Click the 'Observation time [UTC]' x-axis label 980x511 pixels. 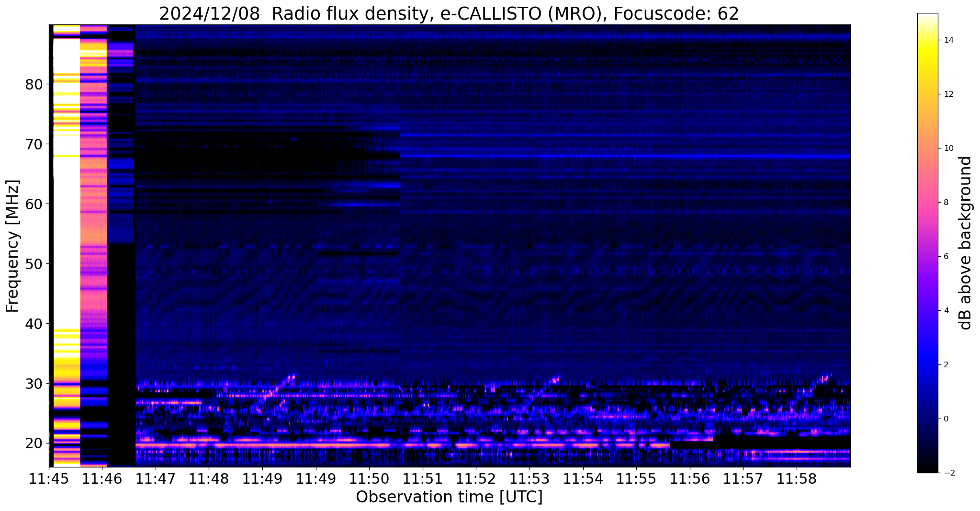449,497
